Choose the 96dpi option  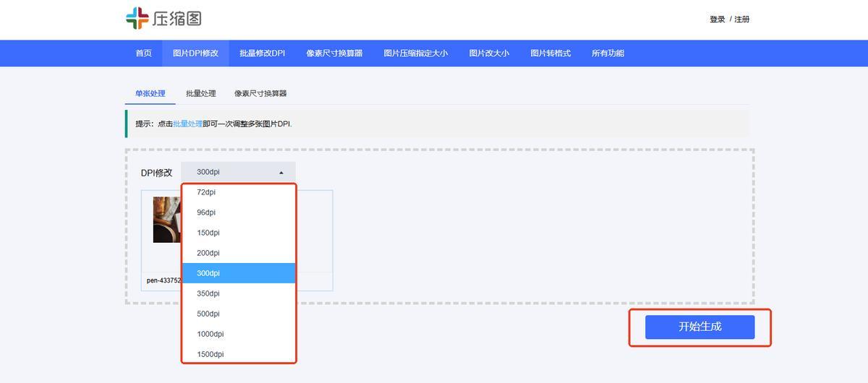tap(206, 212)
